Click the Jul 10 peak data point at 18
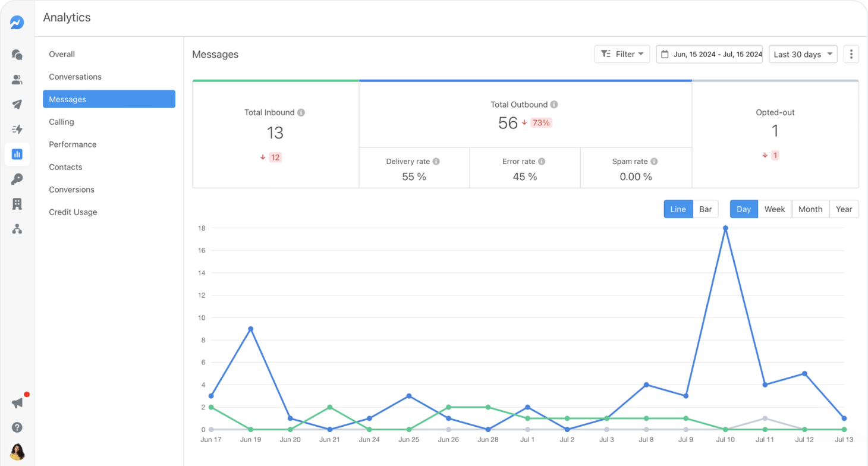 pyautogui.click(x=725, y=228)
